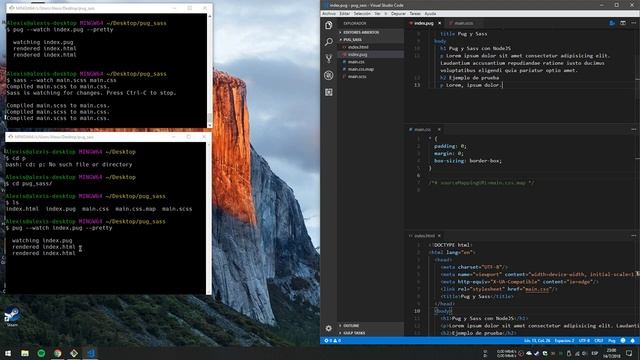Viewport: 640px width, 360px height.
Task: Open Chrome from the taskbar
Action: (58, 353)
